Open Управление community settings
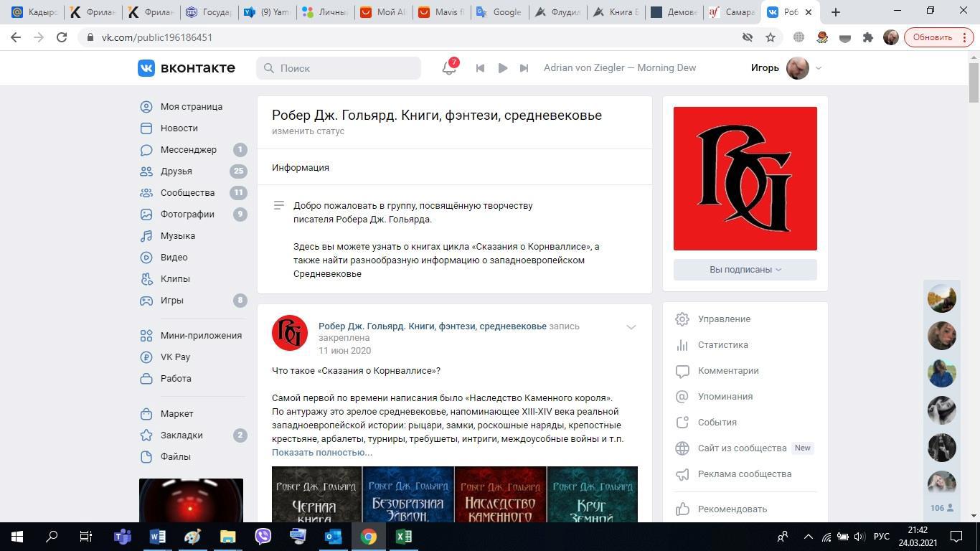980x551 pixels. (724, 319)
